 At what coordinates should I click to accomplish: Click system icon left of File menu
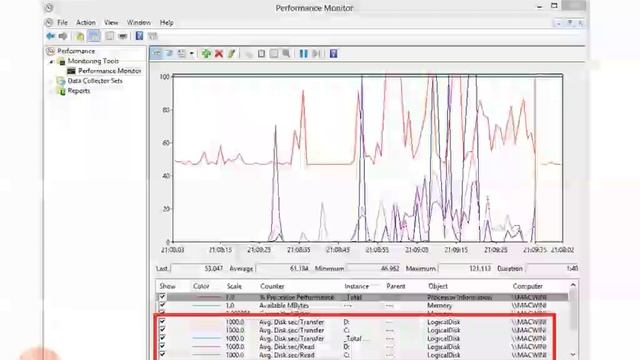49,22
